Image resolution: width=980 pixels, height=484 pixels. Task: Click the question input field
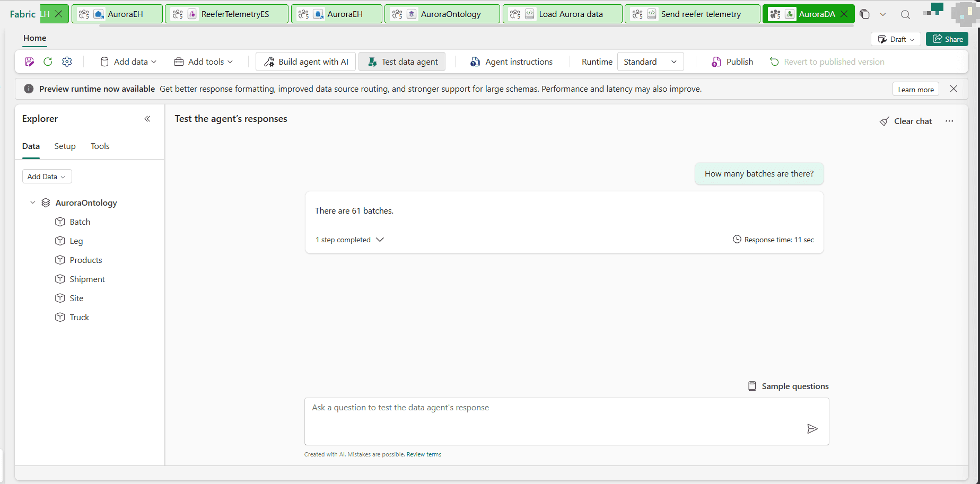click(x=566, y=421)
